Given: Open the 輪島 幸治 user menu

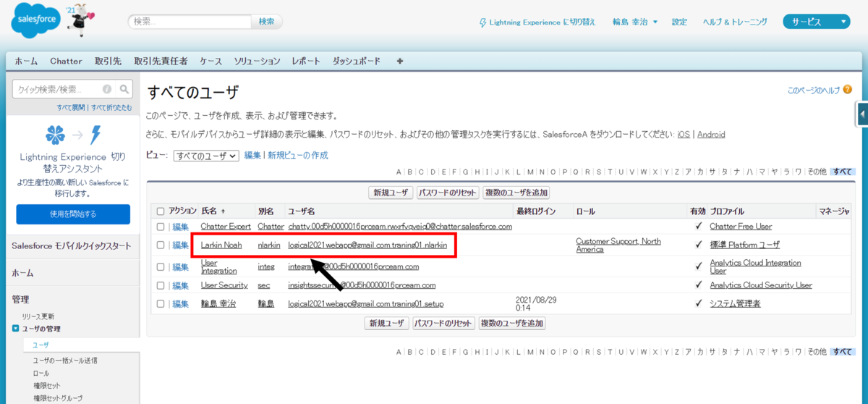Looking at the screenshot, I should (635, 22).
